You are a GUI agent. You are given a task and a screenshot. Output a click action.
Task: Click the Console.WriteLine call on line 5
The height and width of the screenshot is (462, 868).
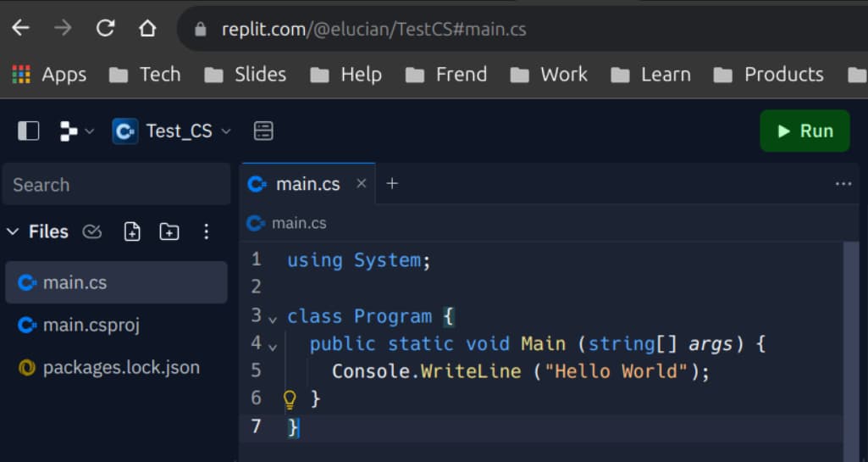(427, 371)
